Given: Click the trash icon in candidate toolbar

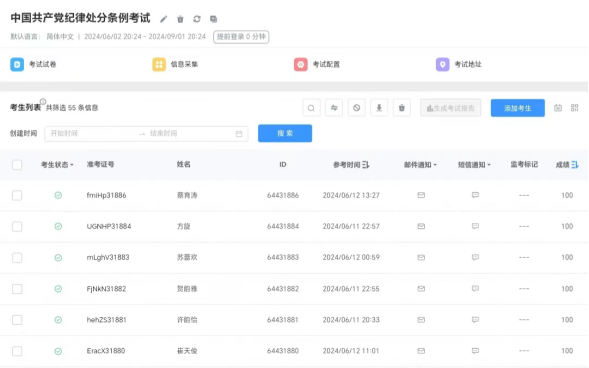Looking at the screenshot, I should 402,108.
